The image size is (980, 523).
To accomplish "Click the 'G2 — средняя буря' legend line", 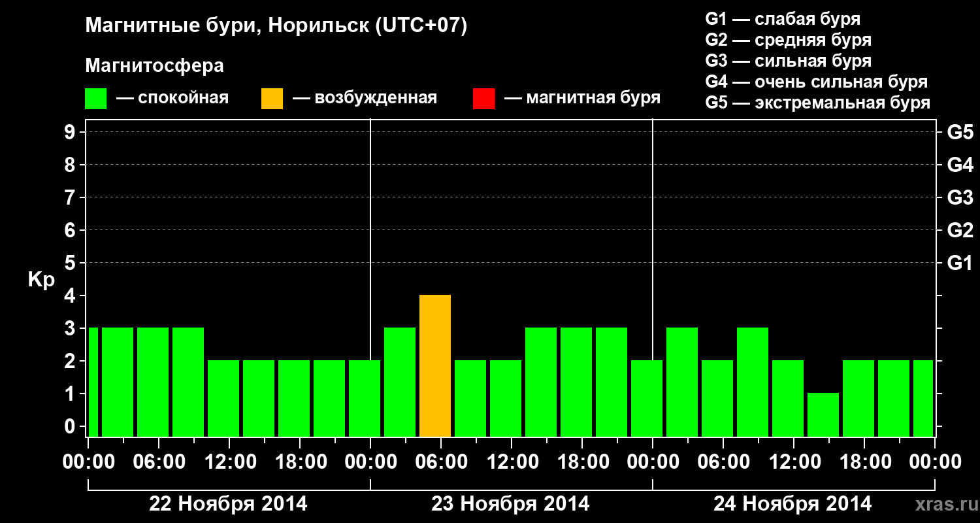I will pos(788,40).
